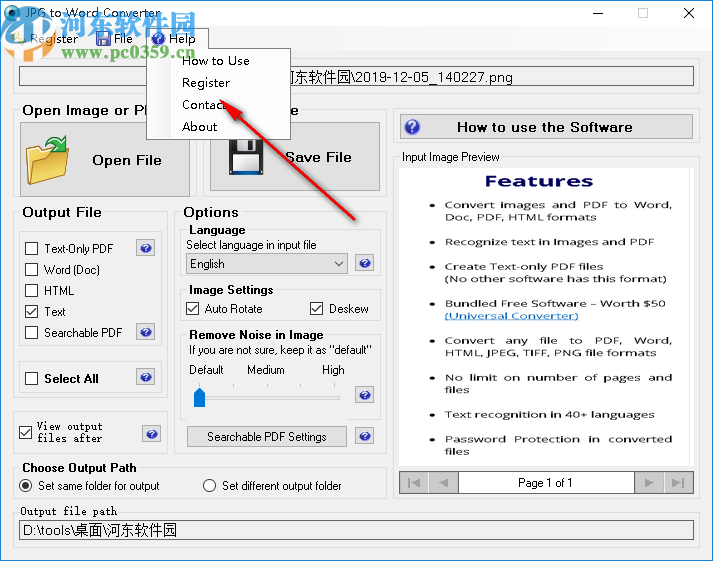Click help icon beside language dropdown
This screenshot has width=713, height=561.
365,263
